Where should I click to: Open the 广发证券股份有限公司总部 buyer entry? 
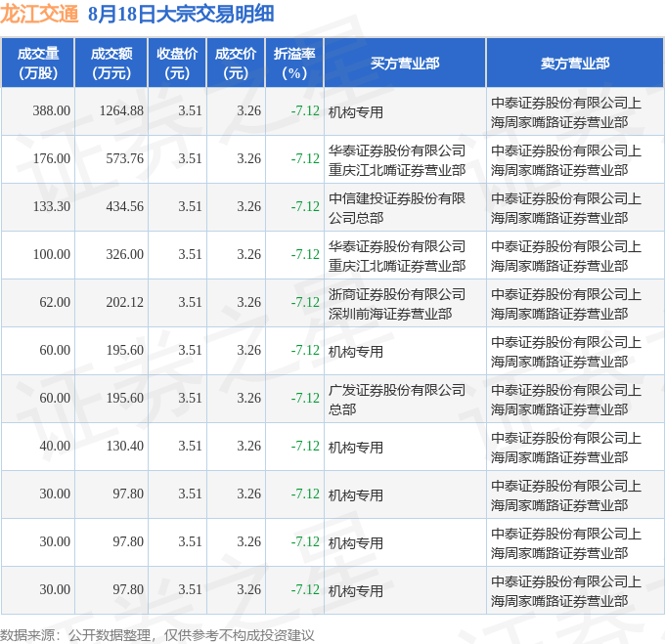click(397, 399)
